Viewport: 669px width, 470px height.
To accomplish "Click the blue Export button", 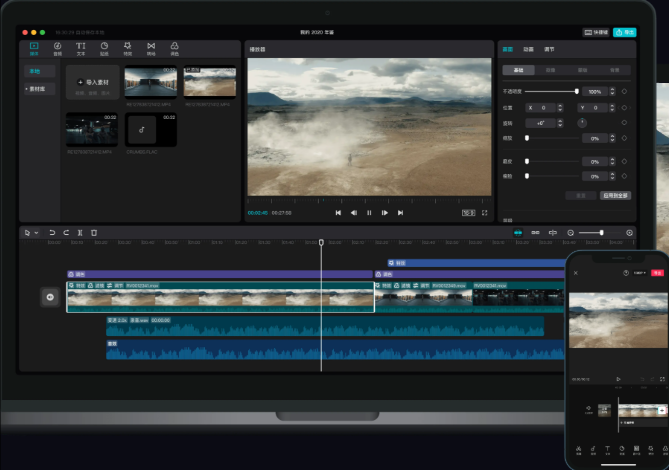I will [624, 32].
